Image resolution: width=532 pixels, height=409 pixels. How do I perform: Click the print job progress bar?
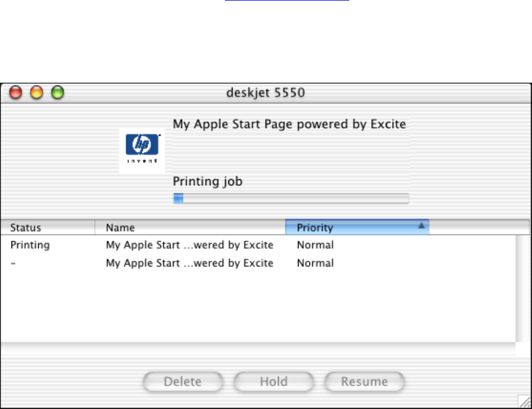[x=291, y=199]
